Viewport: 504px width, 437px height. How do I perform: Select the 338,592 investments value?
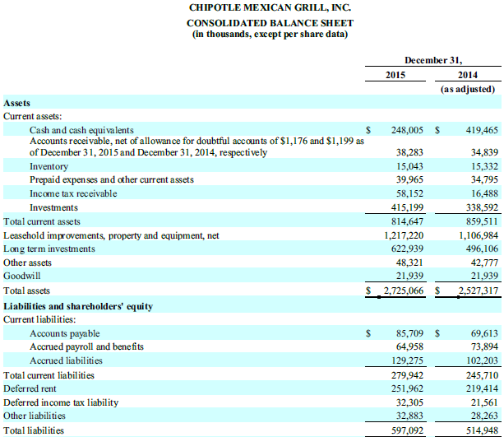[x=482, y=207]
